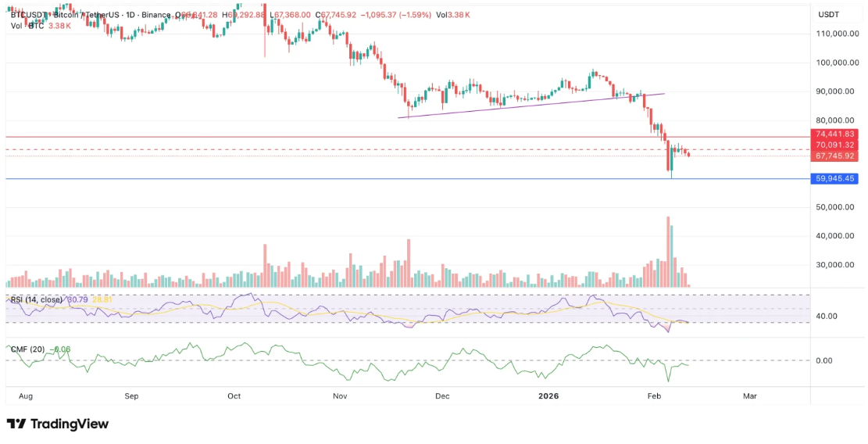Screen dimensions: 868x444
Task: Click the tallest red volume bar in February
Action: coord(668,252)
